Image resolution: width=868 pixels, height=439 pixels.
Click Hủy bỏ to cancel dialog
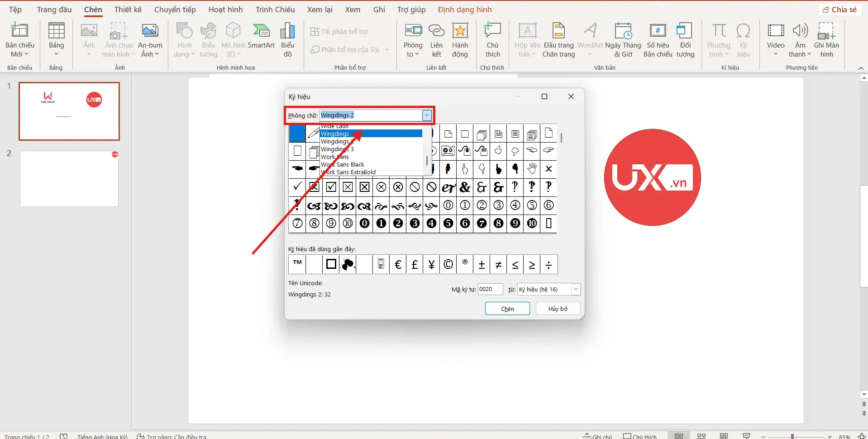558,309
